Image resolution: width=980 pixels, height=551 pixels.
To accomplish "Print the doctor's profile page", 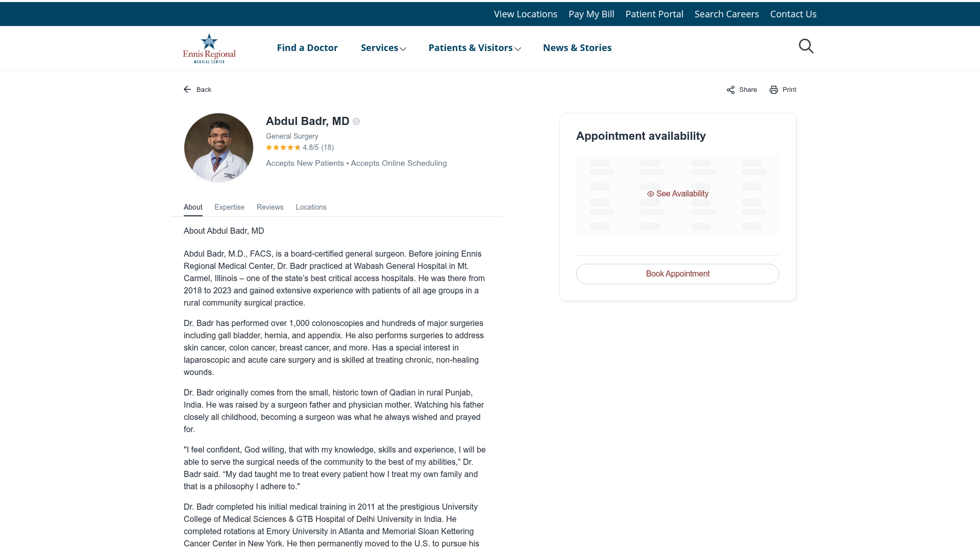I will [782, 89].
